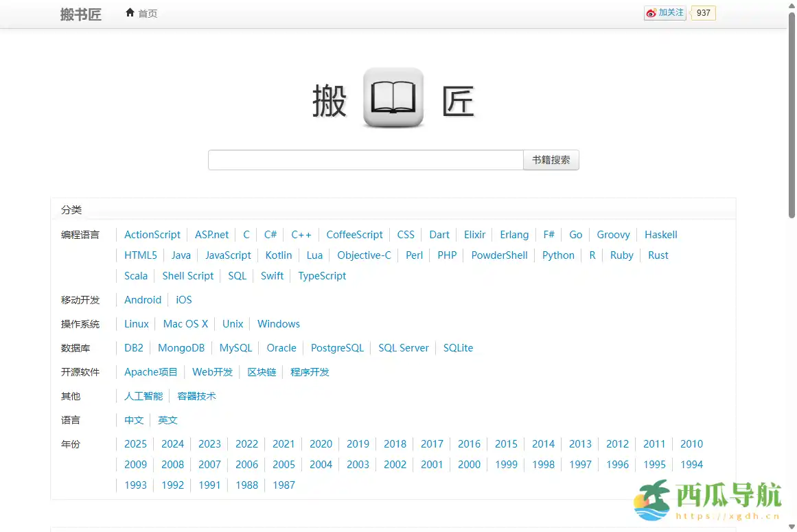Image resolution: width=797 pixels, height=532 pixels.
Task: Click the scrollbar down arrow
Action: [792, 527]
